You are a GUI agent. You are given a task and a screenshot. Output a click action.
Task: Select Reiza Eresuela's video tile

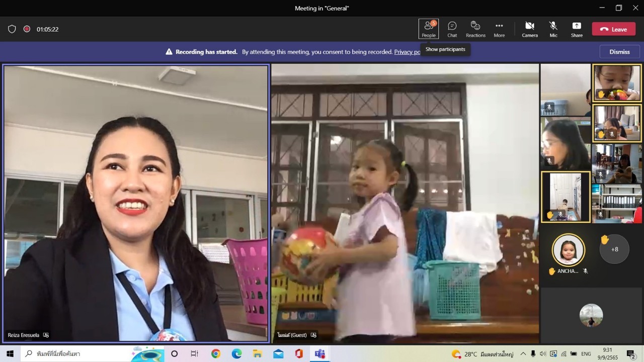(x=136, y=203)
